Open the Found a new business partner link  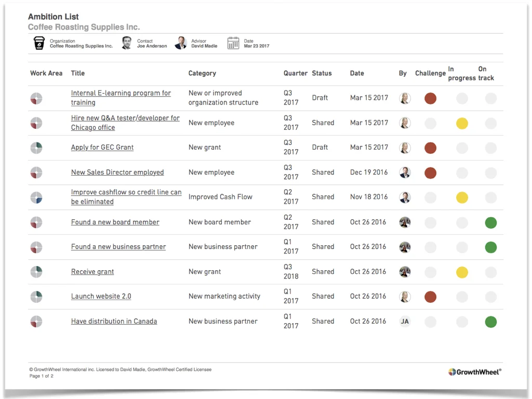(x=118, y=247)
